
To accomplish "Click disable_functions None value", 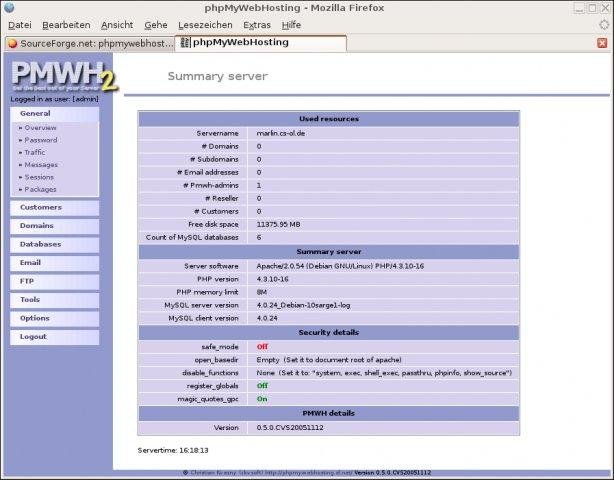I will point(384,373).
